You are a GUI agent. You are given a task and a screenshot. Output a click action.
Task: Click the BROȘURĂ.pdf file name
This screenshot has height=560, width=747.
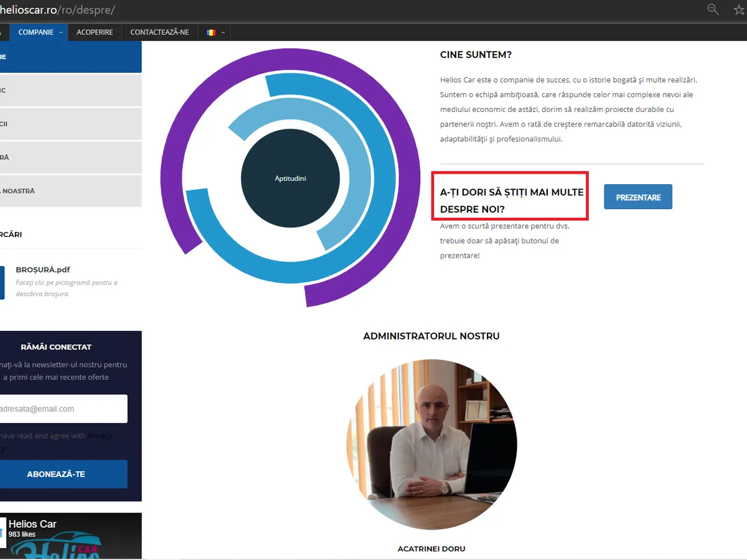(x=43, y=269)
